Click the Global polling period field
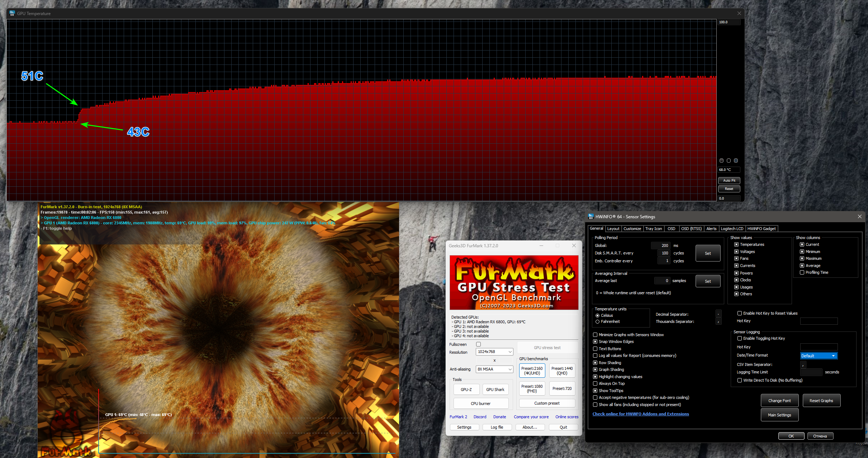This screenshot has width=868, height=458. coord(660,245)
